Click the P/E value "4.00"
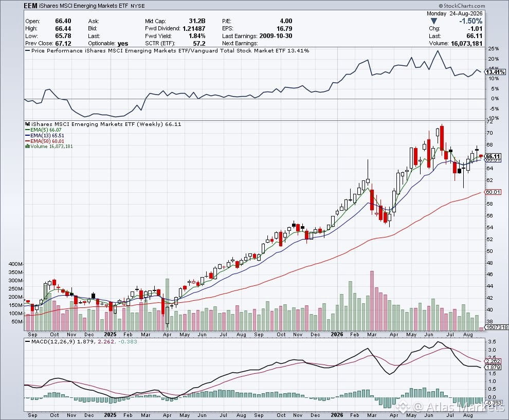Viewport: 509px width, 420px height. 286,21
